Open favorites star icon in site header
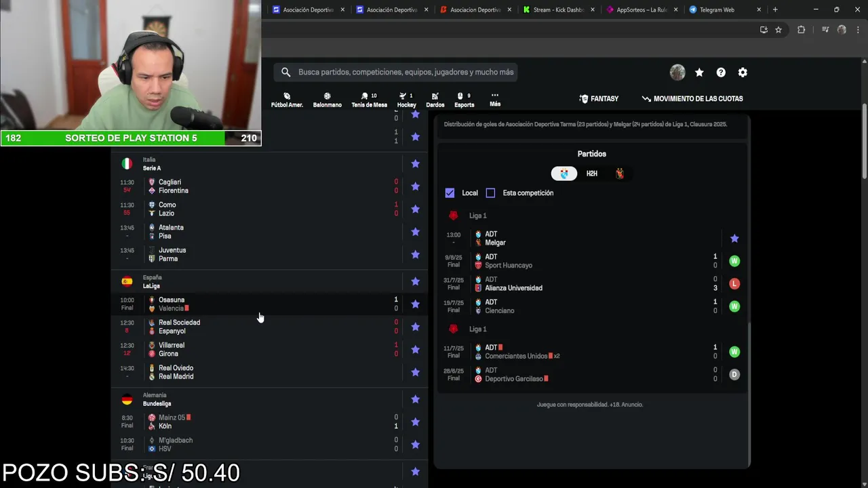Image resolution: width=868 pixels, height=488 pixels. click(699, 73)
